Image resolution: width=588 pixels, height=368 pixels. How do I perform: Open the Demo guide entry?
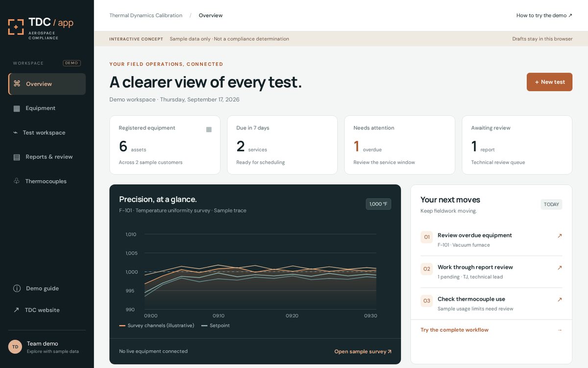point(47,289)
